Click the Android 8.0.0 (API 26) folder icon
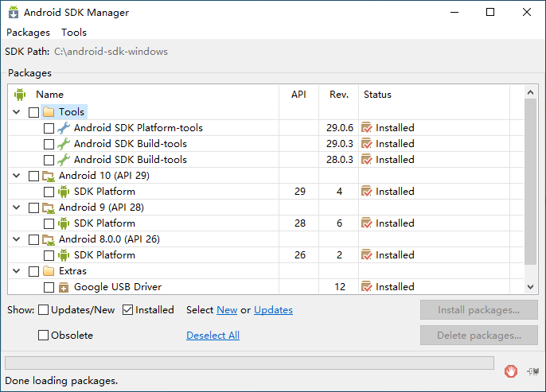546x392 pixels. tap(49, 239)
